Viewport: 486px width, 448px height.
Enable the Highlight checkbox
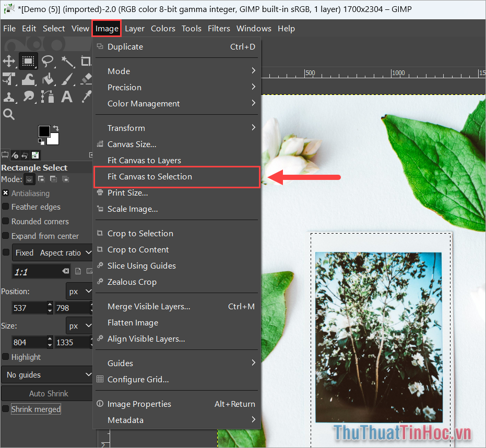click(6, 357)
